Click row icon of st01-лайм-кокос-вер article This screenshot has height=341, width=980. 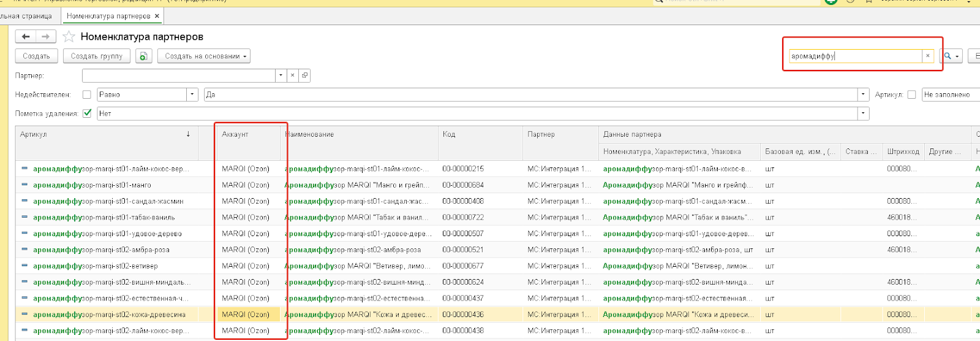24,168
